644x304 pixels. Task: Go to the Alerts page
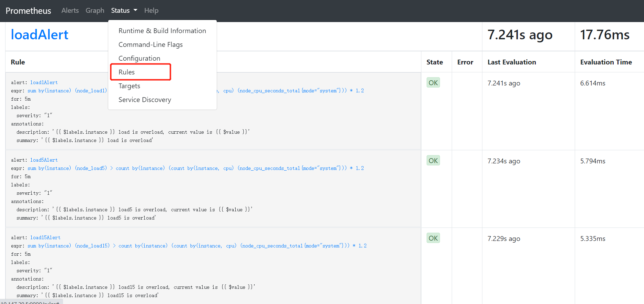point(70,11)
